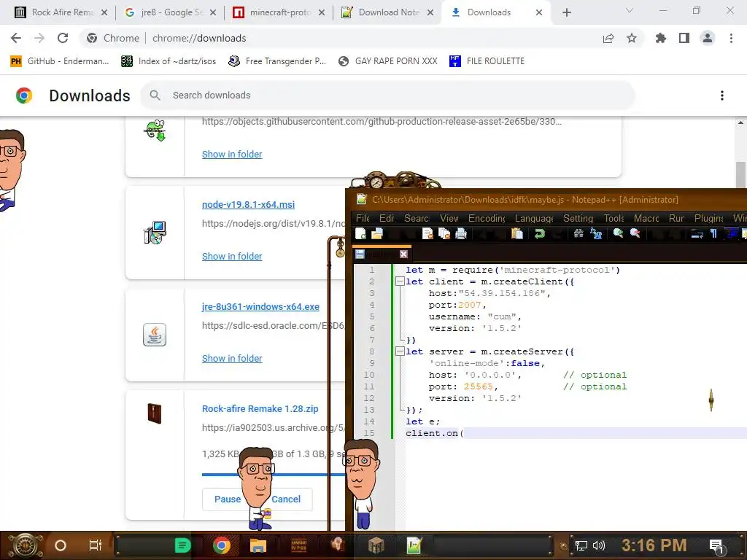Collapse fold marker at line 2 createClient
This screenshot has width=747, height=560.
point(400,281)
